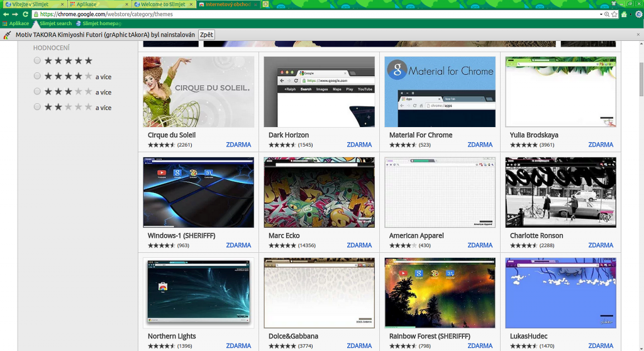Switch to the 'Welcome to Slimjet' tab
The image size is (644, 351).
point(163,4)
